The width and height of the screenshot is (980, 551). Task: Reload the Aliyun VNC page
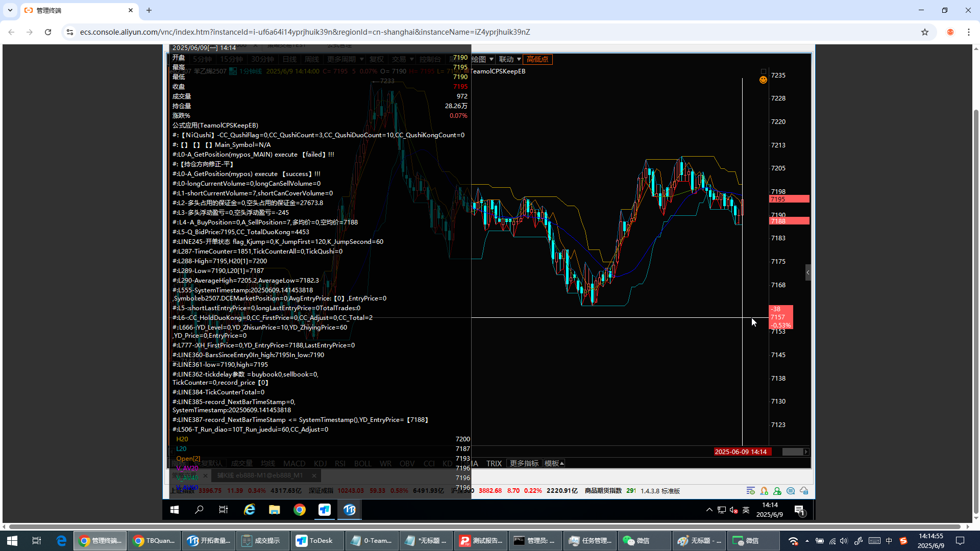(x=48, y=32)
